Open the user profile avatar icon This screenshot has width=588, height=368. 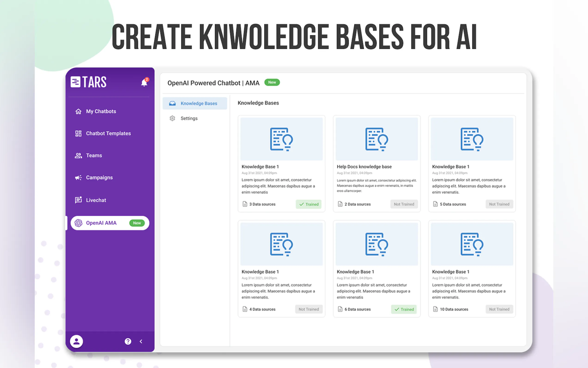[x=76, y=341]
